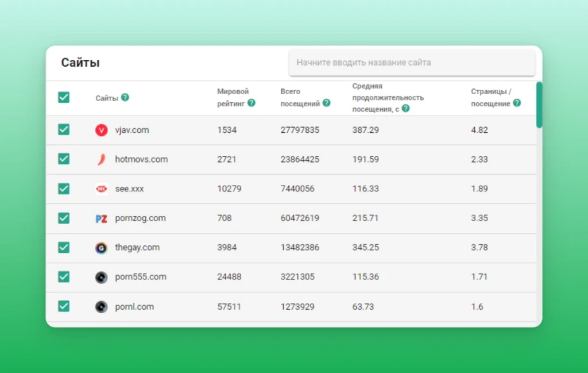Click the hotmovs.com chili favicon
588x373 pixels.
coord(101,159)
